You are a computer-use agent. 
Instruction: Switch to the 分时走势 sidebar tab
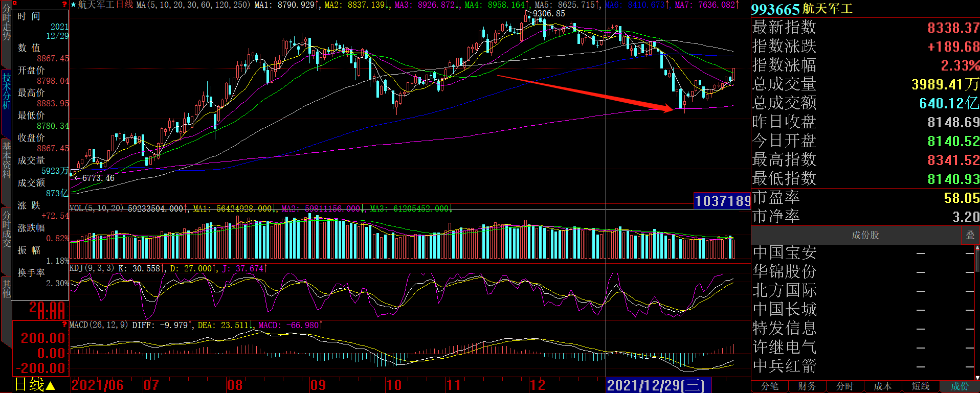click(6, 23)
